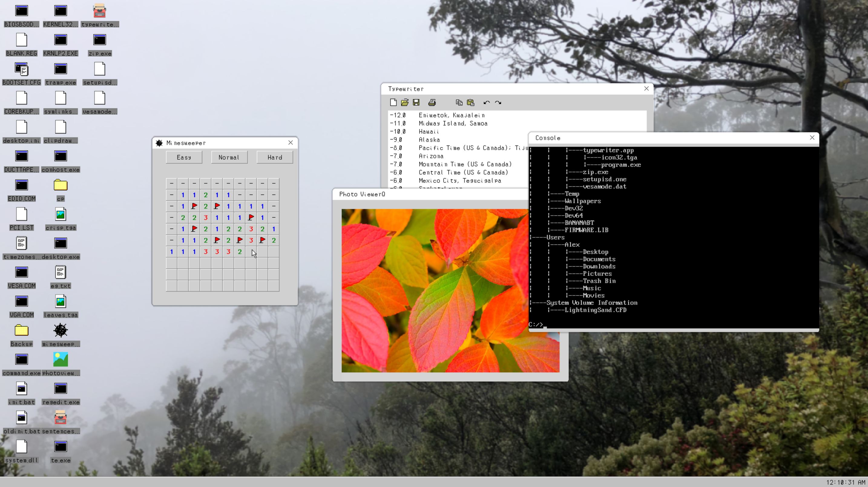Redo the last edit in Typewriter
Viewport: 868px width, 487px height.
point(498,102)
